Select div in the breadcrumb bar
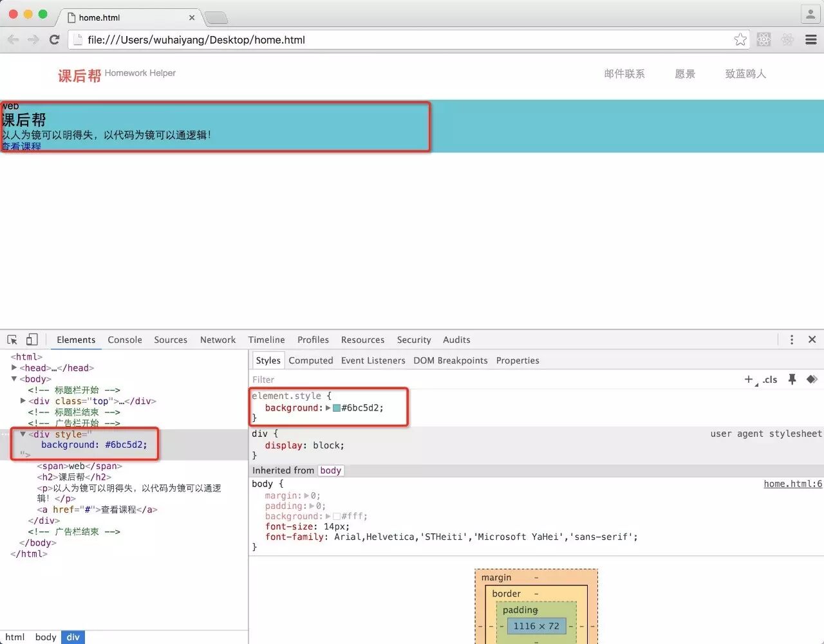 pyautogui.click(x=73, y=637)
